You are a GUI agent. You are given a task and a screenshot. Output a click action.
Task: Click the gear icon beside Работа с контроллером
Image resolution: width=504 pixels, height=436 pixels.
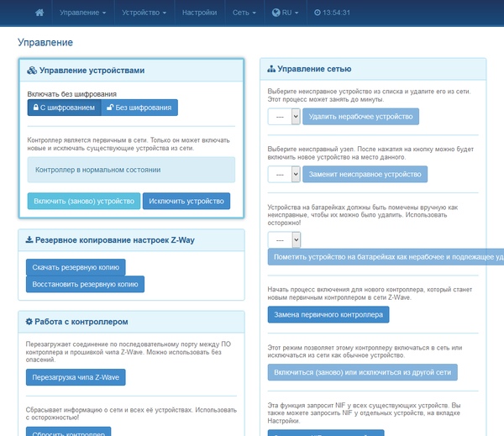(x=29, y=322)
